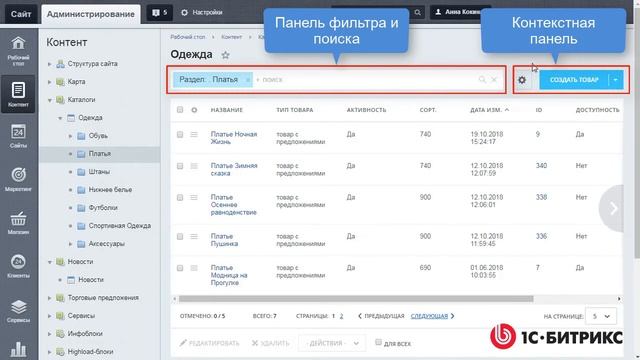
Task: Open the analytics bar chart sidebar icon
Action: (x=18, y=349)
